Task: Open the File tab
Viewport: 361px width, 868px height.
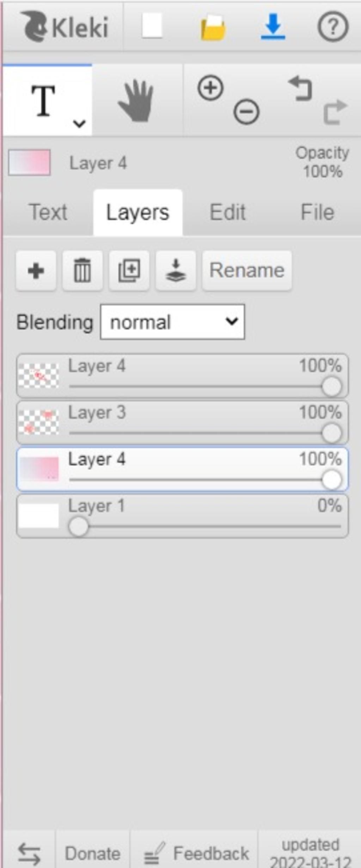Action: (317, 212)
